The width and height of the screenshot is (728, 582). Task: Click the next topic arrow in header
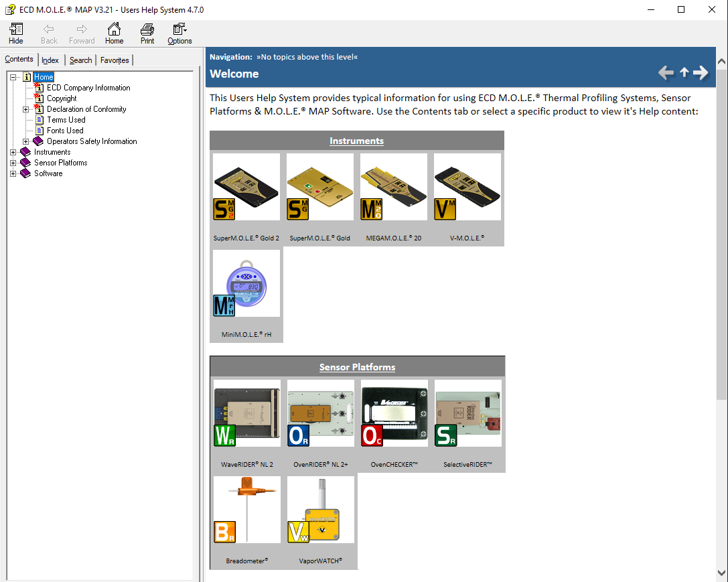(701, 72)
